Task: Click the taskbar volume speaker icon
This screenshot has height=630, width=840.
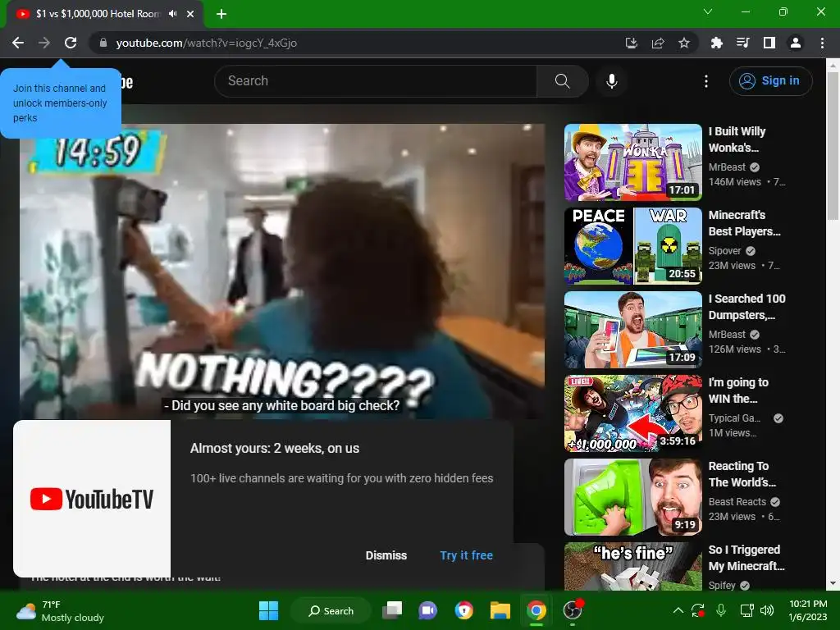Action: 767,610
